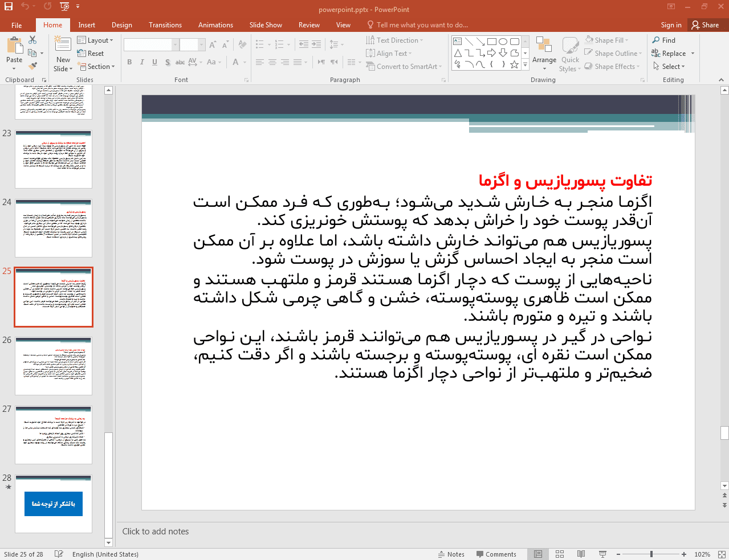
Task: Switch to Slide Sorter view icon
Action: coord(560,554)
